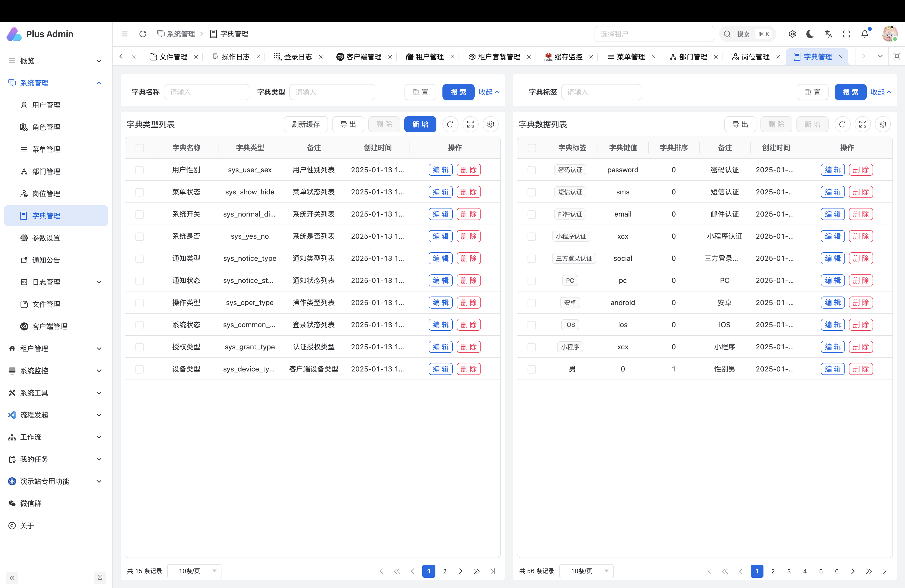Click the refresh page icon beside breadcrumb

pos(143,34)
